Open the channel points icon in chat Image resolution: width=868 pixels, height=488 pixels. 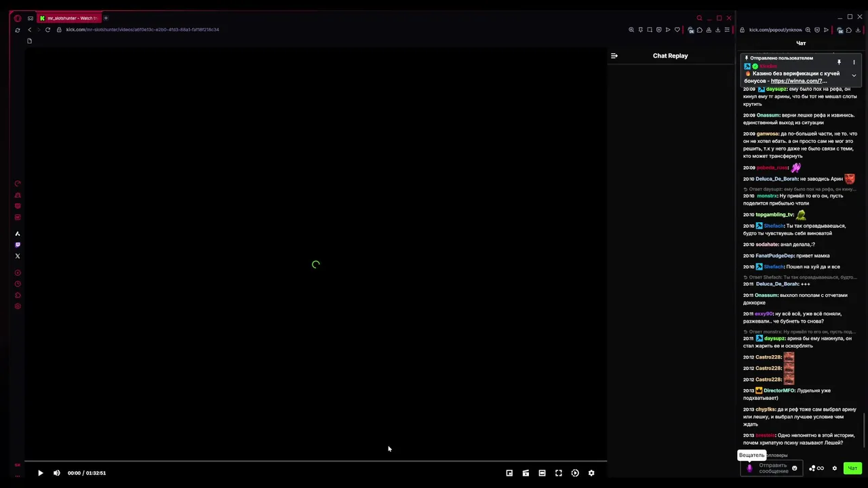pyautogui.click(x=816, y=468)
